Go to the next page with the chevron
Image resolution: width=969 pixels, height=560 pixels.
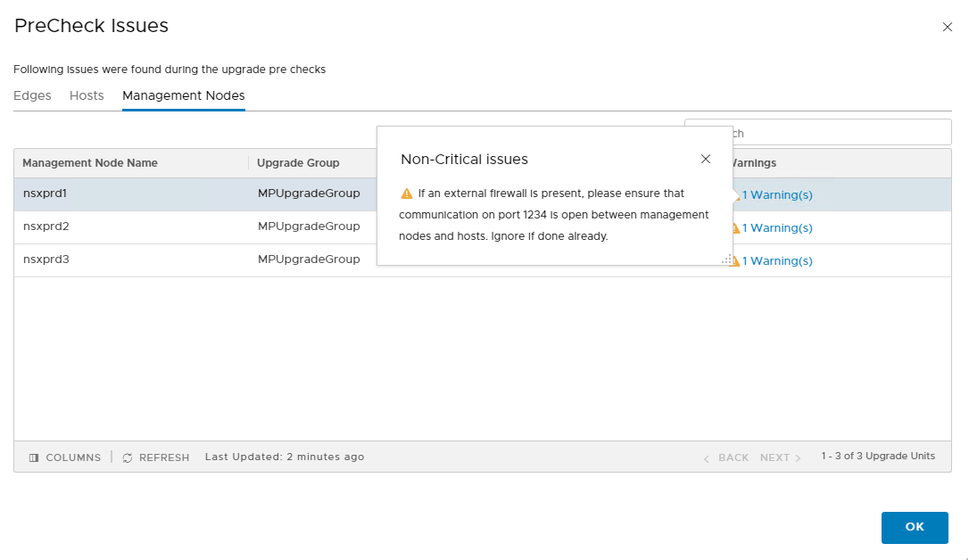(798, 457)
